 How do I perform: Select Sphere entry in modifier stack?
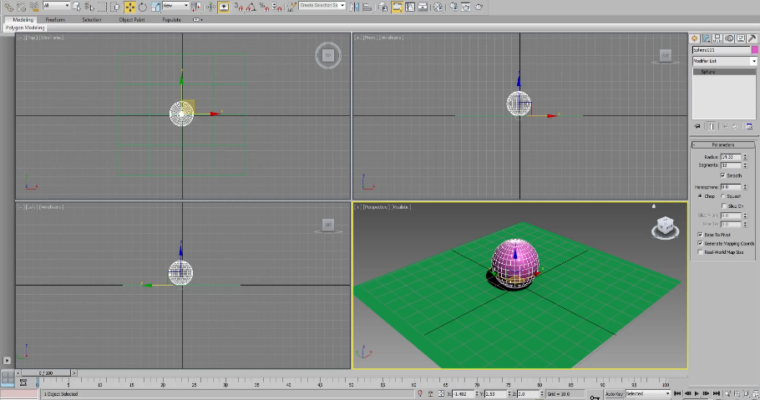pyautogui.click(x=724, y=72)
